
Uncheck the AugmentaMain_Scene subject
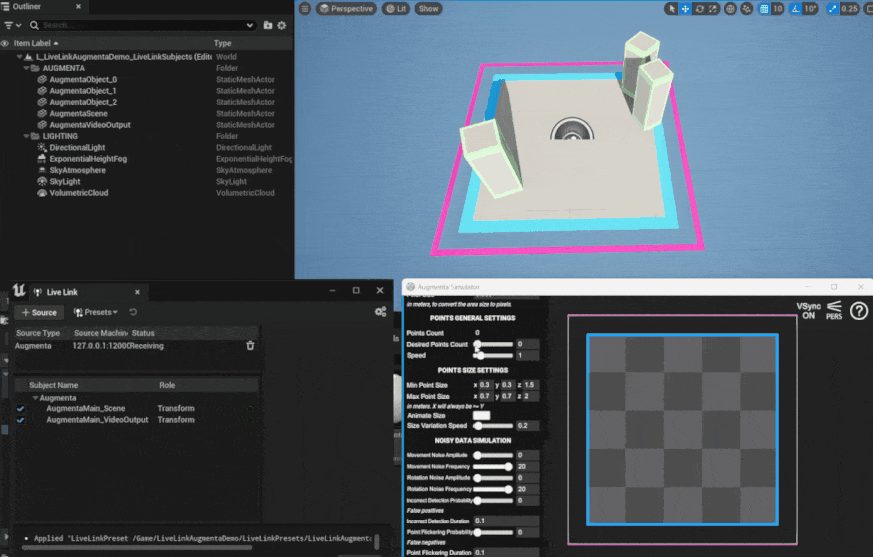pyautogui.click(x=21, y=409)
